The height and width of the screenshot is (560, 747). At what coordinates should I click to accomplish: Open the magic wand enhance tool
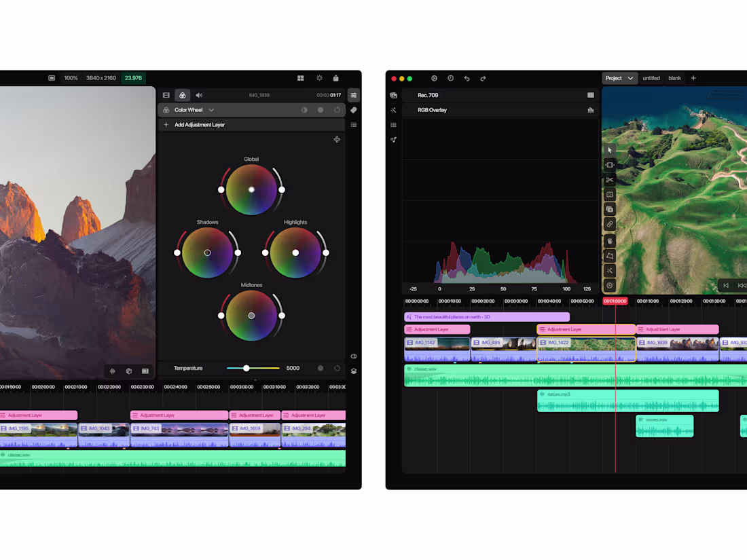tap(609, 270)
